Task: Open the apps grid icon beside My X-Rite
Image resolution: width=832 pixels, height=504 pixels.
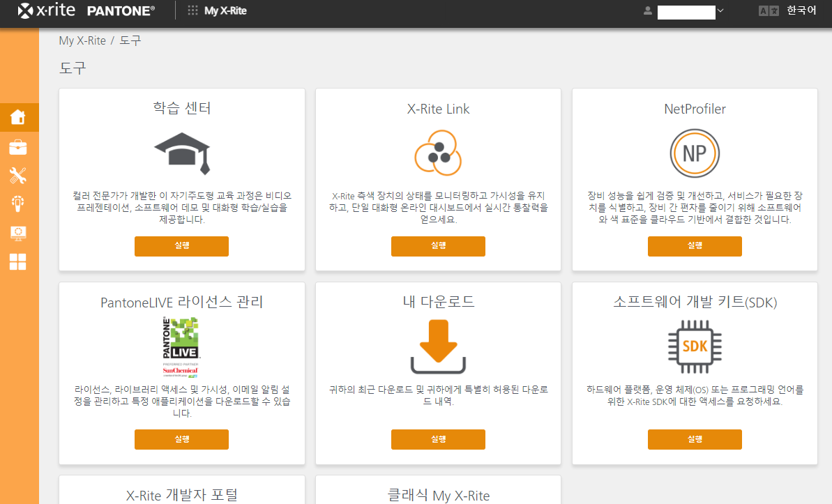Action: pos(192,10)
